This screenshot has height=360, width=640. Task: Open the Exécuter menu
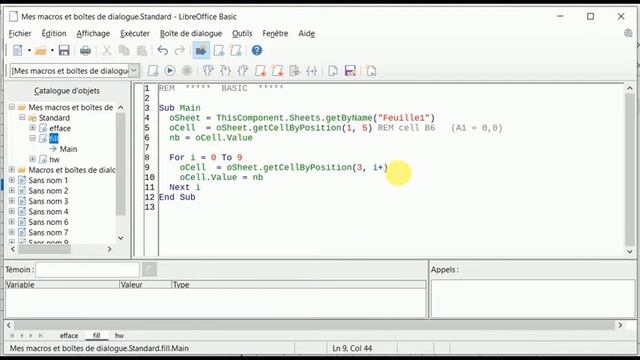coord(135,33)
